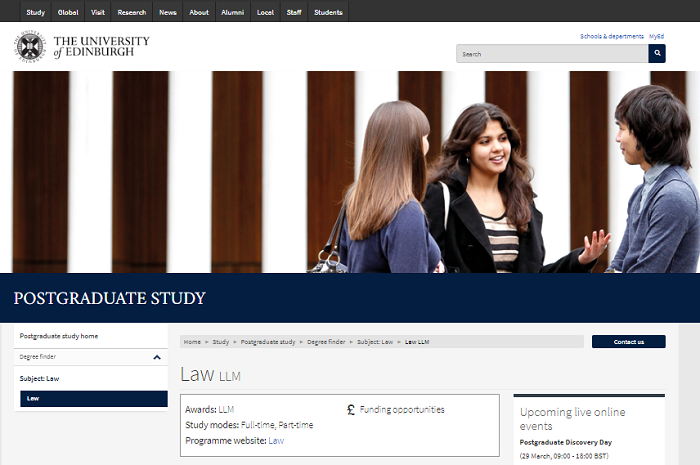Open the Schools & departments link
The image size is (700, 465).
(x=612, y=36)
